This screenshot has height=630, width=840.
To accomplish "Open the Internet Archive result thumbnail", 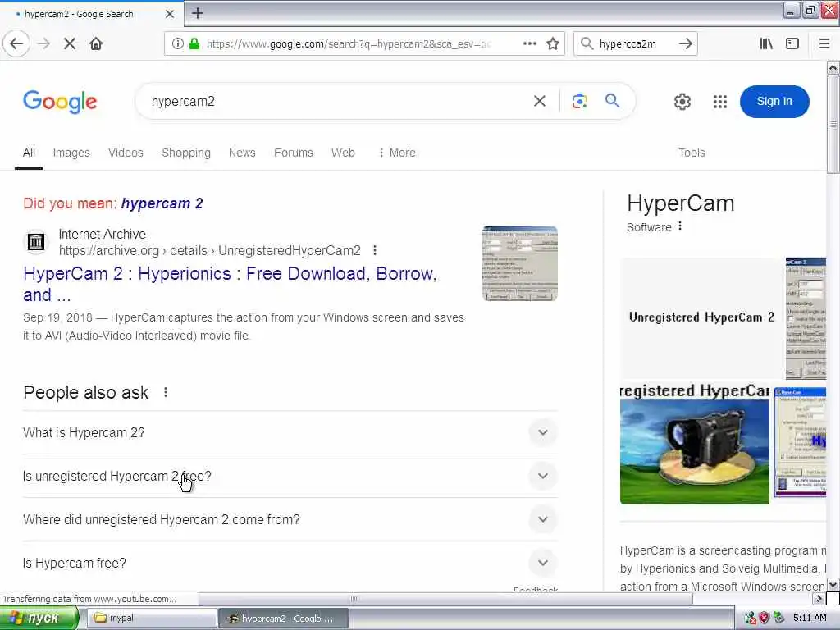I will [519, 263].
